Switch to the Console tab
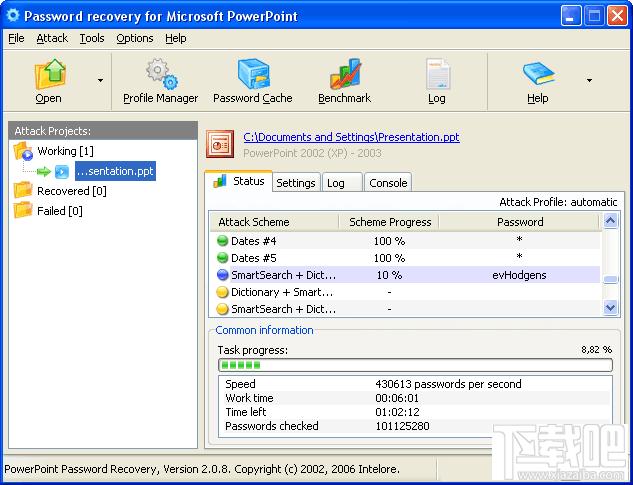 [x=388, y=183]
